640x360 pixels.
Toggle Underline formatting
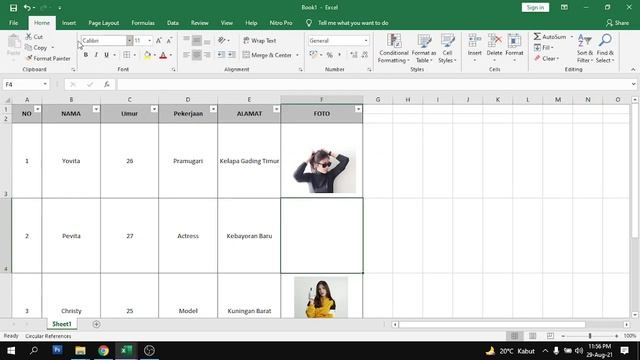107,55
